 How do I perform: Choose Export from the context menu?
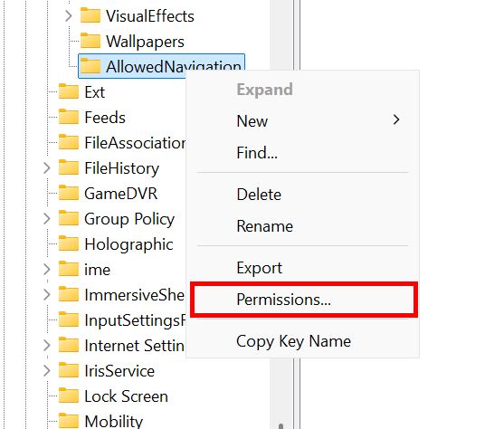[302, 268]
